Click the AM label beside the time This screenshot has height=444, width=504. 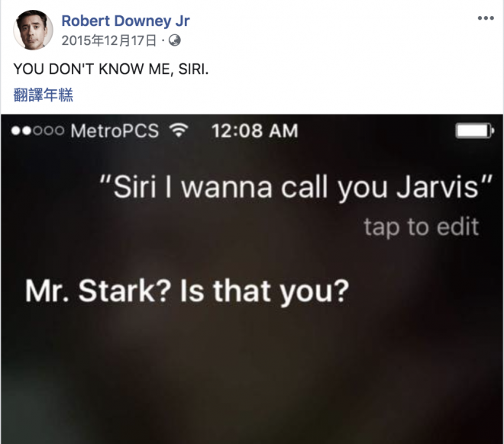pos(284,130)
